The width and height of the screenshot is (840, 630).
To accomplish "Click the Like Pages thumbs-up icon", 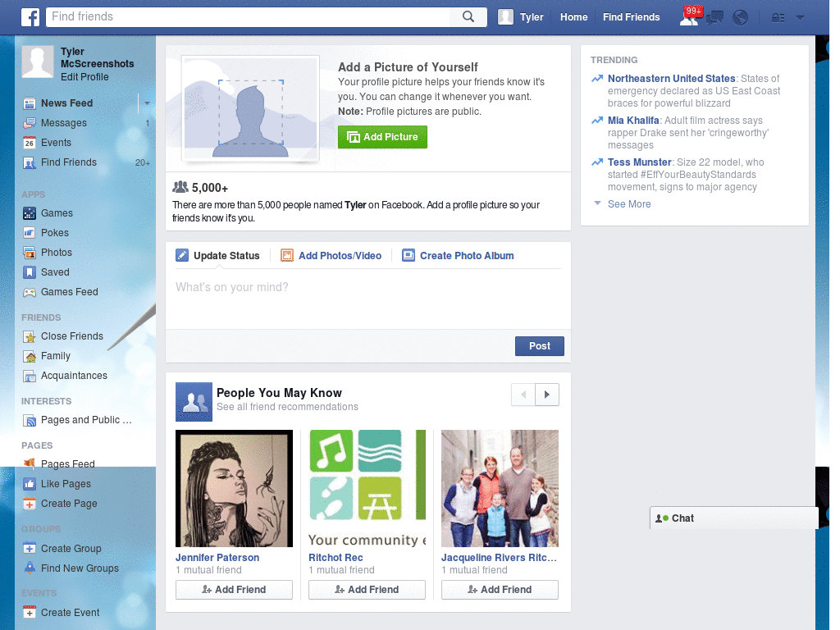I will 30,484.
